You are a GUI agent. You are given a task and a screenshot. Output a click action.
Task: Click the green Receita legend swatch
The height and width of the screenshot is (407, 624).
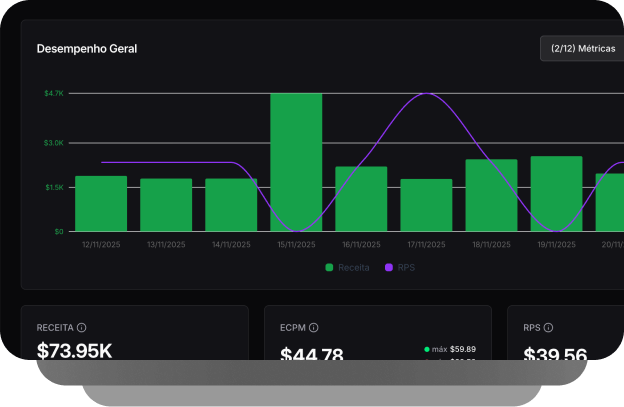coord(330,267)
